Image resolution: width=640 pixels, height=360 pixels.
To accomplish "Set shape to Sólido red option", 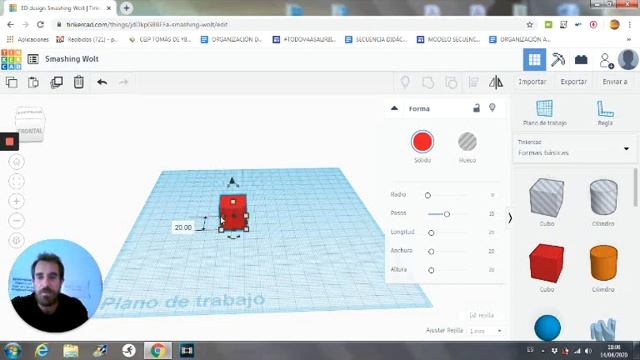I will [422, 142].
